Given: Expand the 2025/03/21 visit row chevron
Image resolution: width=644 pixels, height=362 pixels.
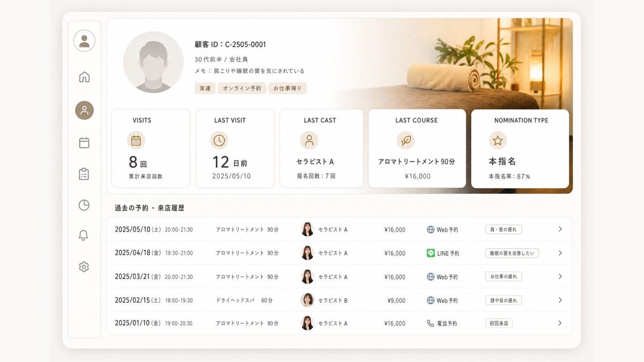Looking at the screenshot, I should [560, 277].
